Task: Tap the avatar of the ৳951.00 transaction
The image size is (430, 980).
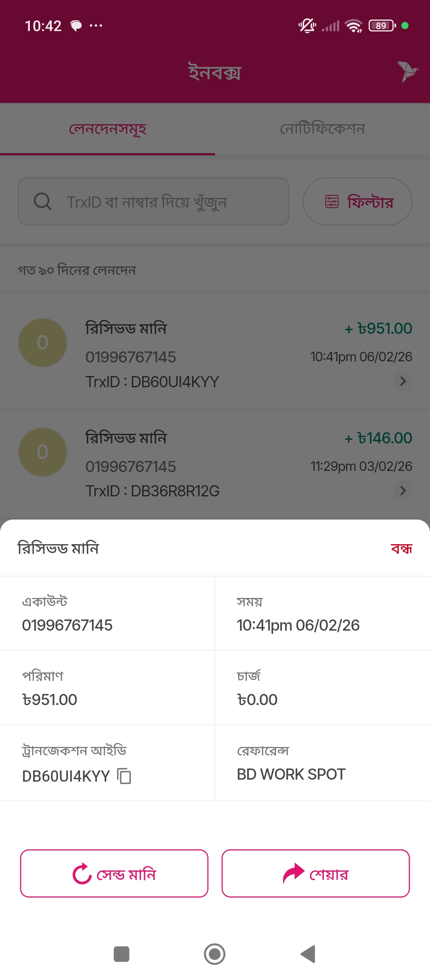Action: click(x=43, y=343)
